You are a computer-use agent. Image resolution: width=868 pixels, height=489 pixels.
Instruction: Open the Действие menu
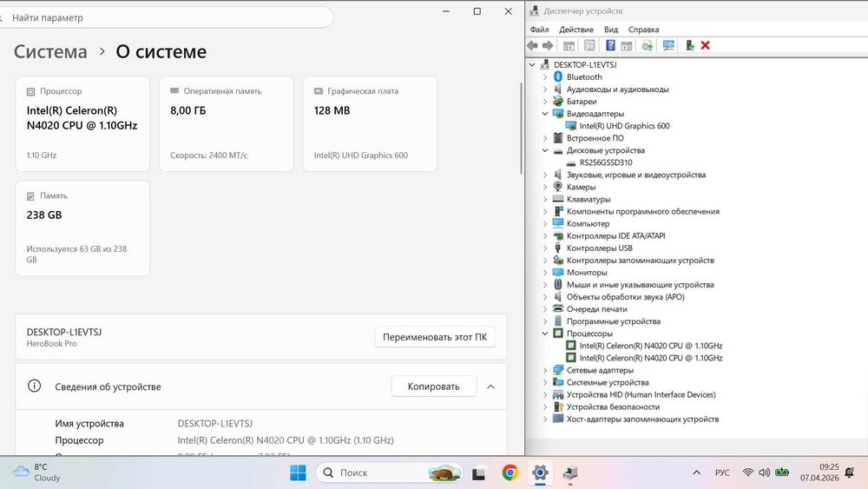pos(575,30)
